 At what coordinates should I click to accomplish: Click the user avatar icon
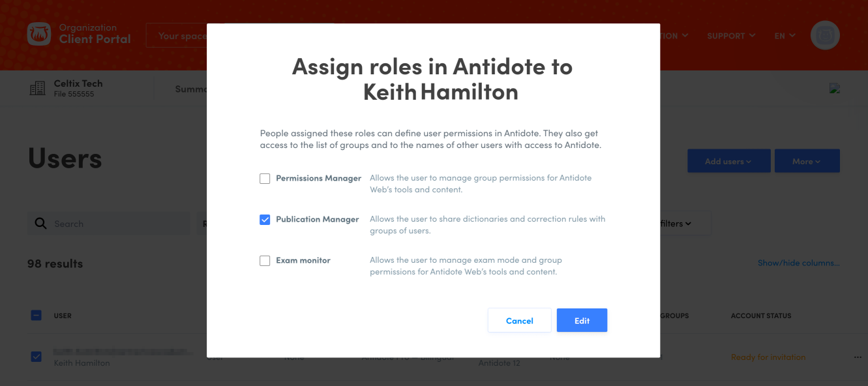click(x=824, y=35)
